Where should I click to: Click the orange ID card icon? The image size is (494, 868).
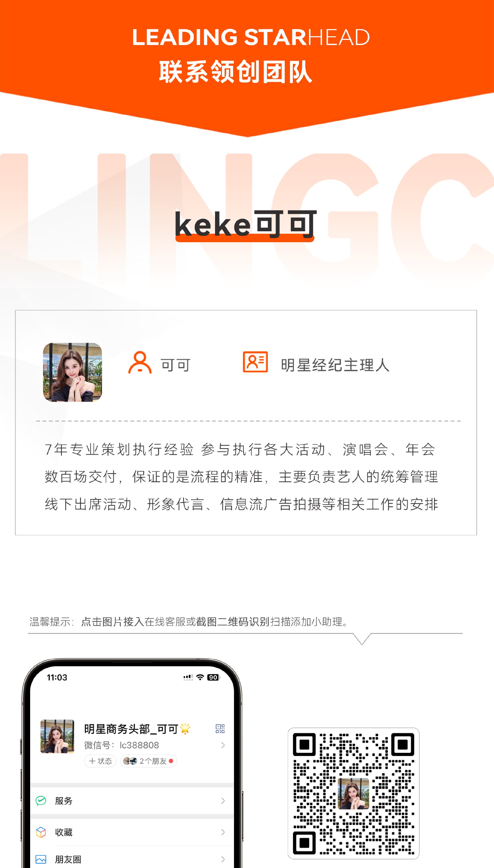point(255,362)
